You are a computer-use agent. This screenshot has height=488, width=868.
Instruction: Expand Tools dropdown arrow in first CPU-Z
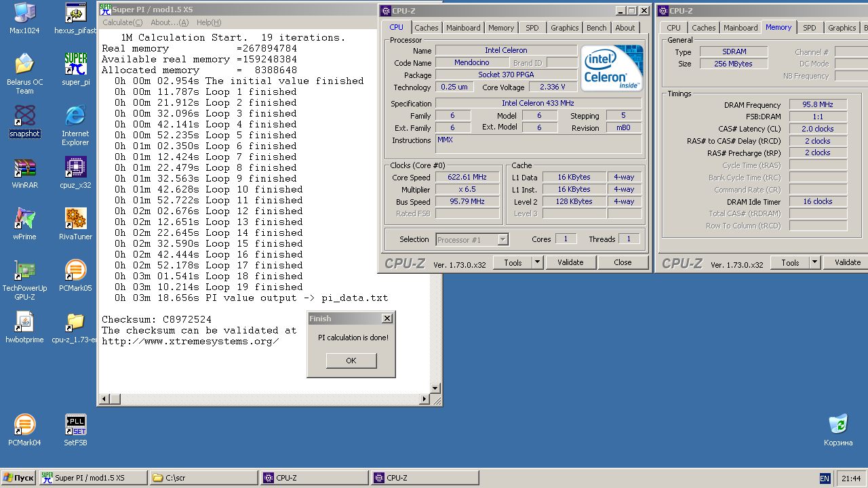[x=537, y=262]
